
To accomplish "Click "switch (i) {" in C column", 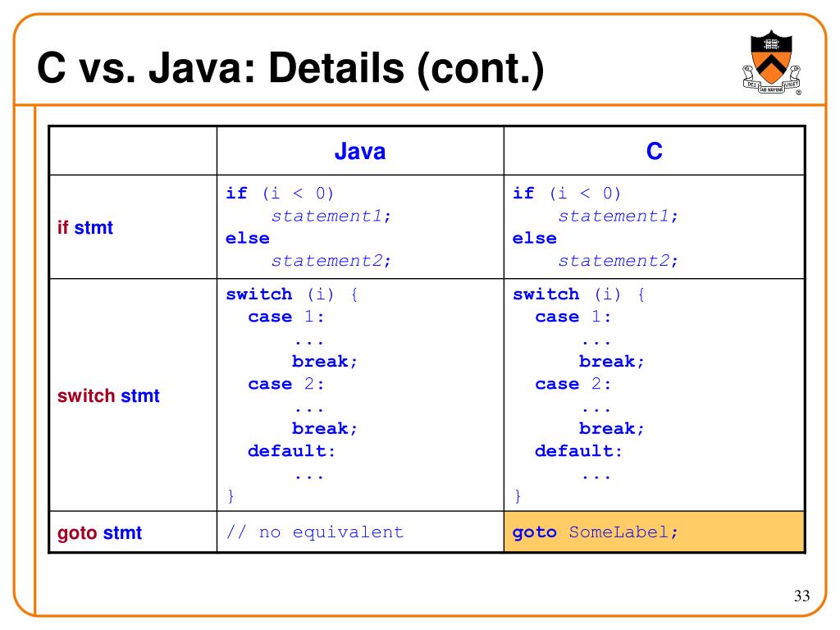I will [x=579, y=294].
